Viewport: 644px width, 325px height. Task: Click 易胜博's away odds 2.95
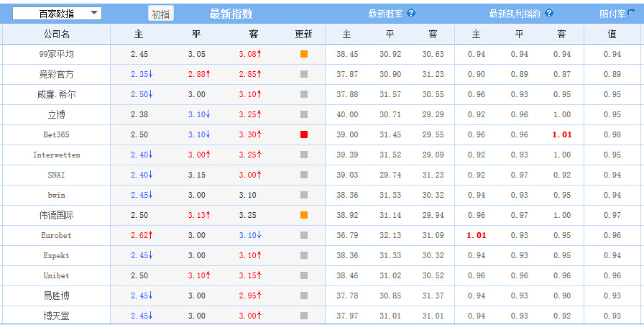(248, 296)
